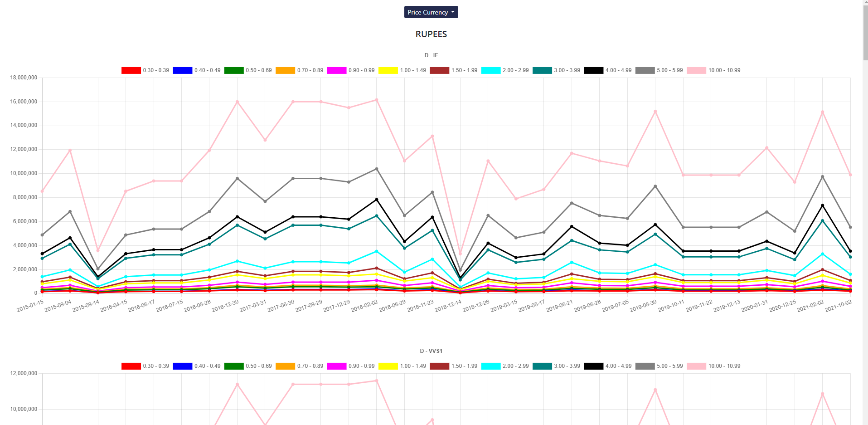Toggle cyan 2.00 - 2.99 swatch in D - IF legend
868x425 pixels.
pos(491,70)
